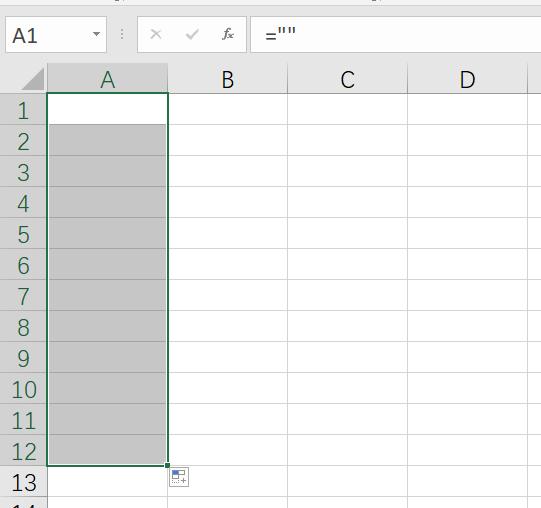Select row 12 header
Image resolution: width=541 pixels, height=508 pixels.
tap(23, 450)
